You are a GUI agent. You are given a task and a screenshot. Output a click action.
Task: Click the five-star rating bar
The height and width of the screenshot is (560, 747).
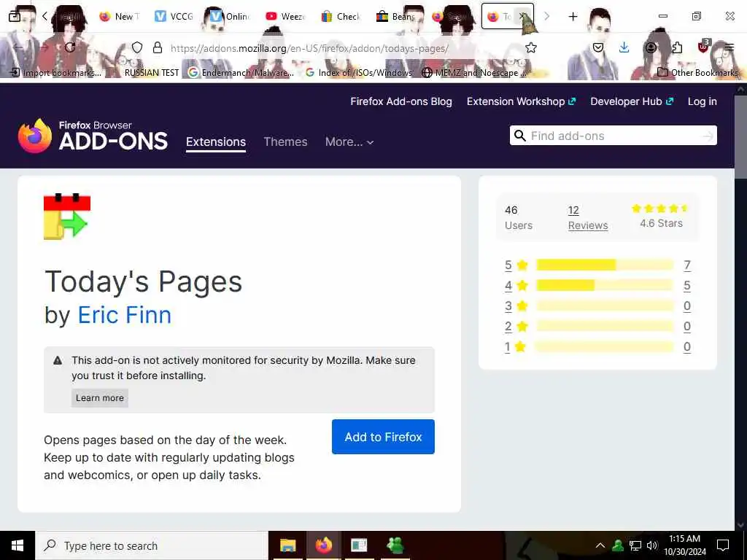(x=605, y=265)
